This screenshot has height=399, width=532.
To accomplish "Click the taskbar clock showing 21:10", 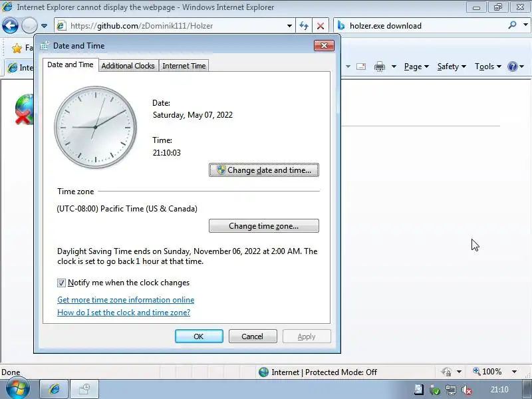I will 499,390.
